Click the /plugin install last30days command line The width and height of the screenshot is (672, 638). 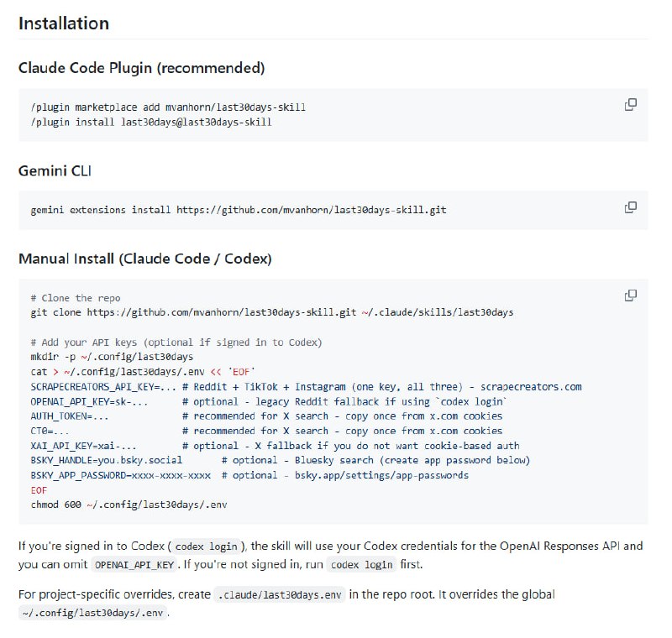pyautogui.click(x=151, y=123)
